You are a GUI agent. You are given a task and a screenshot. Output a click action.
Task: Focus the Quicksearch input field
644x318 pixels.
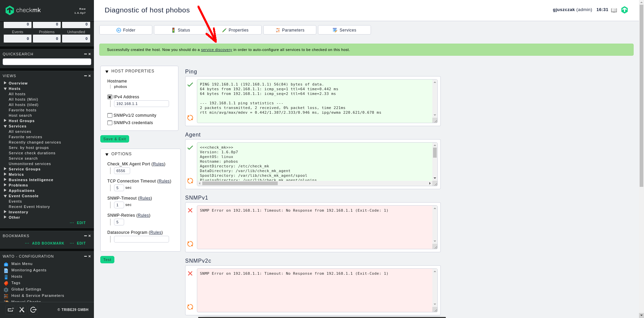pos(47,62)
